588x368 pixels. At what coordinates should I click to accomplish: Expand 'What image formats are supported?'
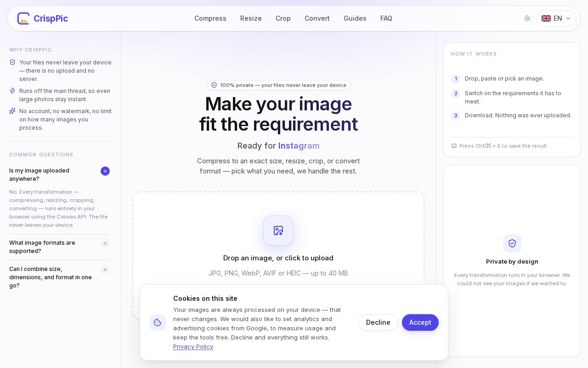point(105,243)
